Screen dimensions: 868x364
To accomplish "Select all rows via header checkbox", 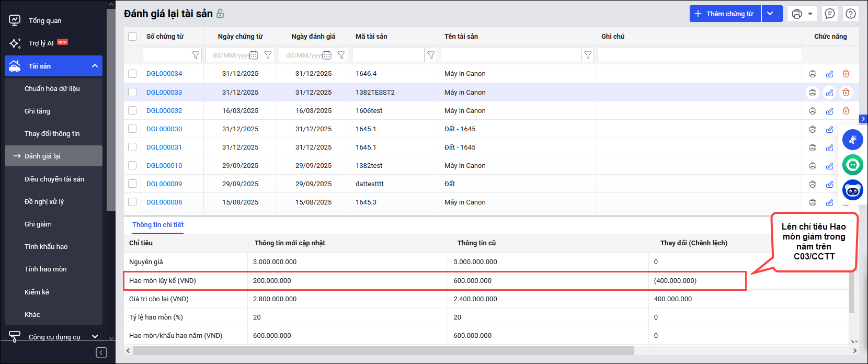I will (x=132, y=37).
